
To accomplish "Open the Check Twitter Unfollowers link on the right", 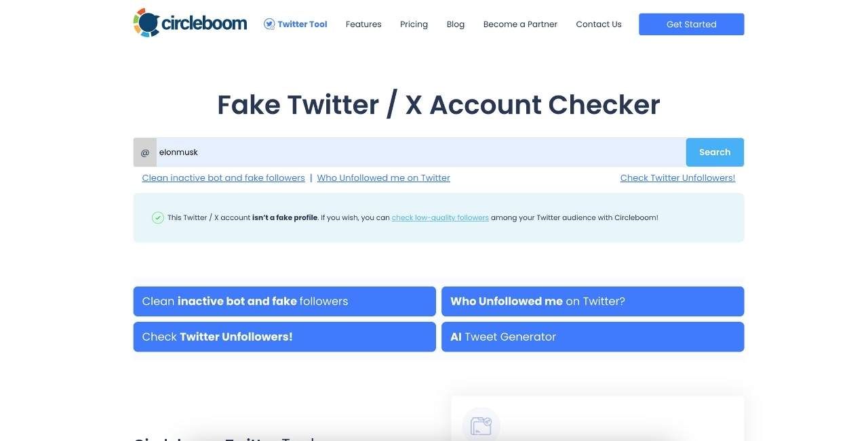I will 677,177.
